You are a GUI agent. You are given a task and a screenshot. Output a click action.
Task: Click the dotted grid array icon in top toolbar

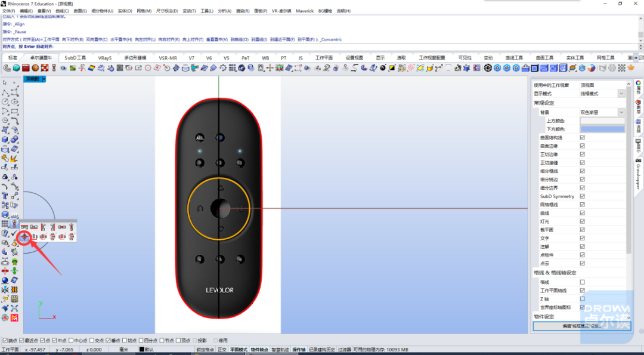coord(233,68)
